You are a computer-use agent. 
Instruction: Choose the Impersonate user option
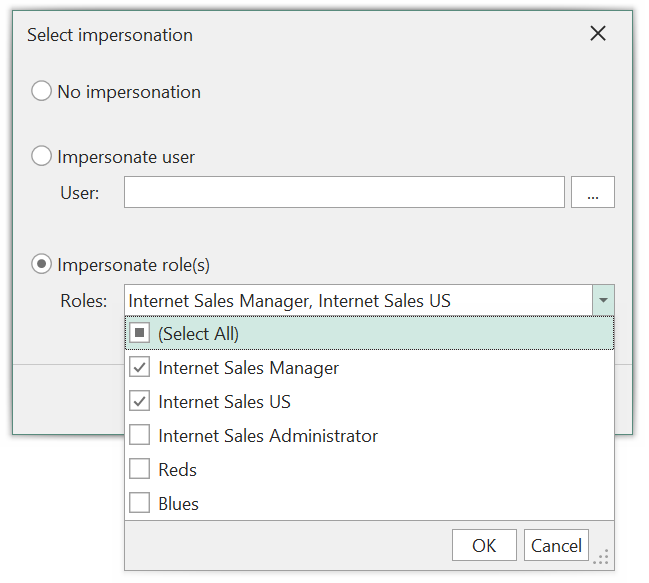(x=41, y=156)
